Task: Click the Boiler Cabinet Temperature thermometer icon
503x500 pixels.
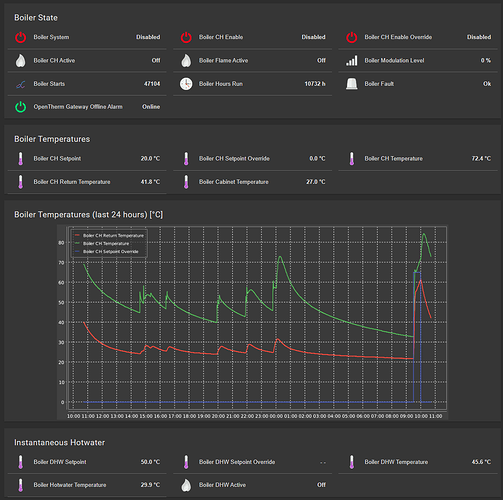Action: pyautogui.click(x=186, y=182)
